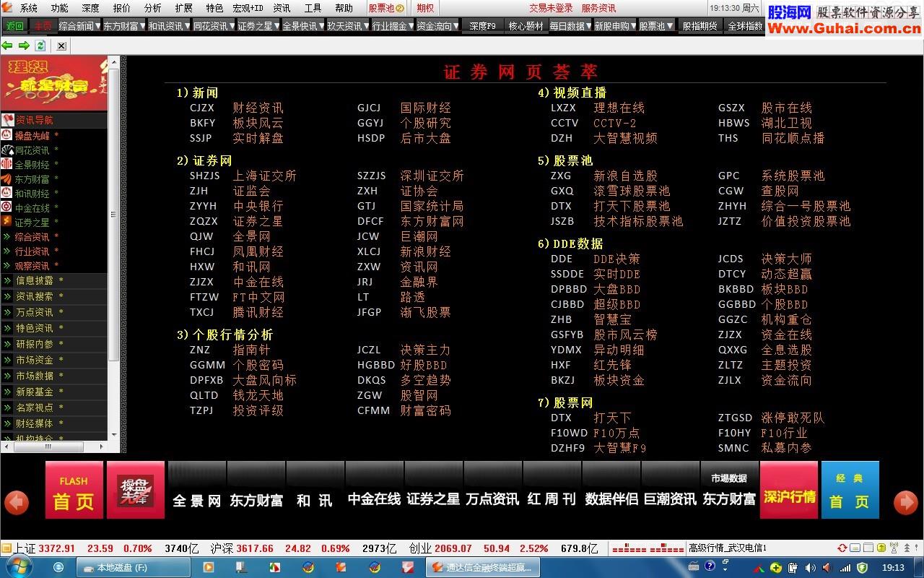Click the green back arrow icon
This screenshot has height=578, width=924.
pyautogui.click(x=8, y=46)
